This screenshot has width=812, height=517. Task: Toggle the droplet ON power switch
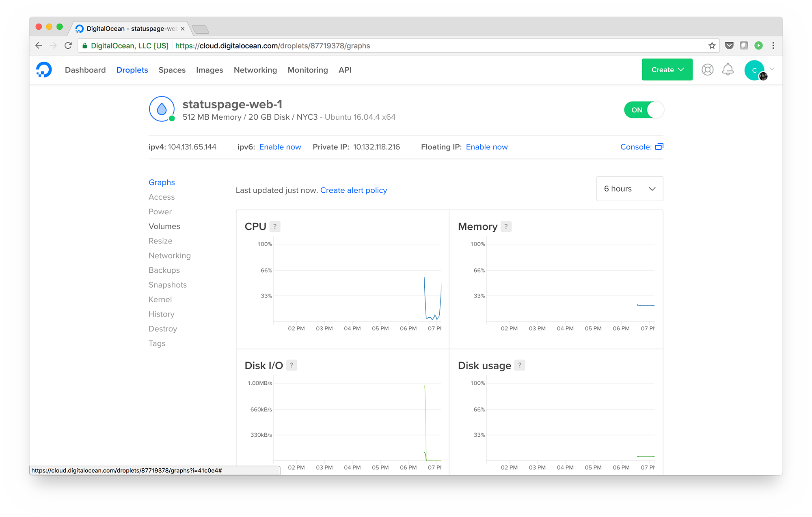[x=644, y=110]
